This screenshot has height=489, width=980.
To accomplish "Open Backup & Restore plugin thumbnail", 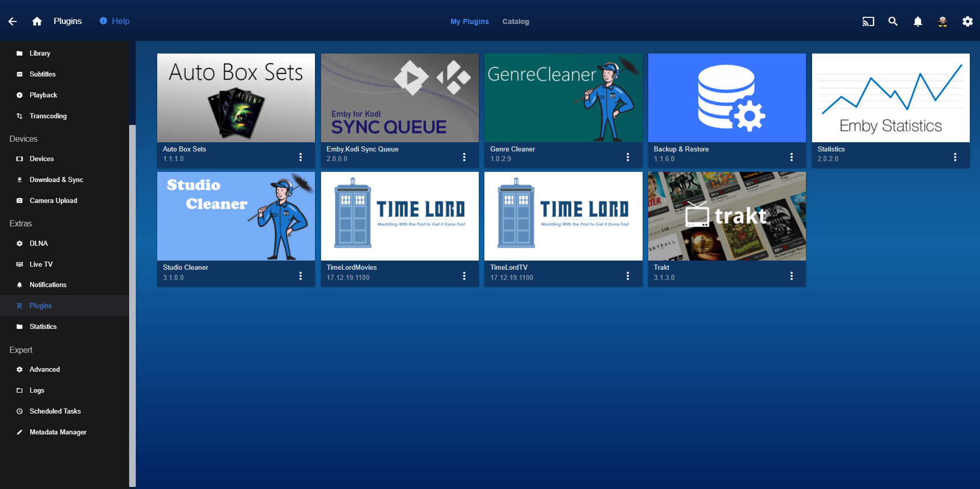I will point(727,98).
